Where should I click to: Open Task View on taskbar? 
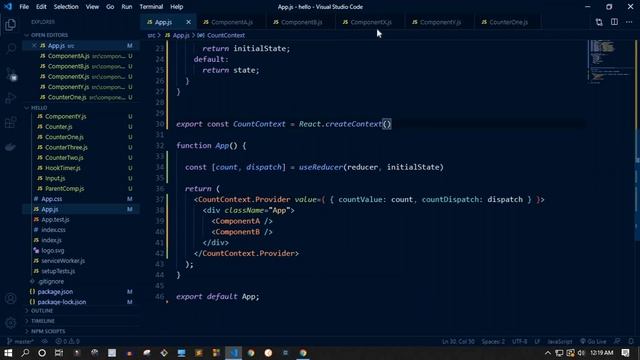pos(59,353)
